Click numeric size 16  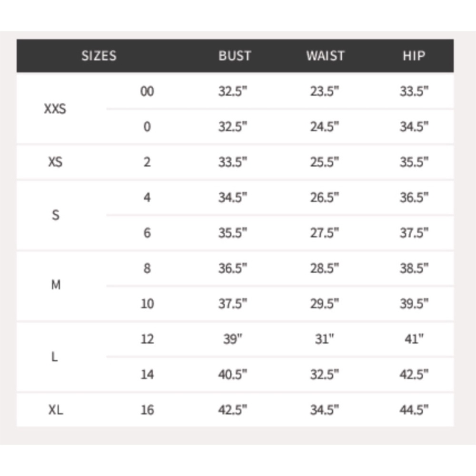(147, 409)
